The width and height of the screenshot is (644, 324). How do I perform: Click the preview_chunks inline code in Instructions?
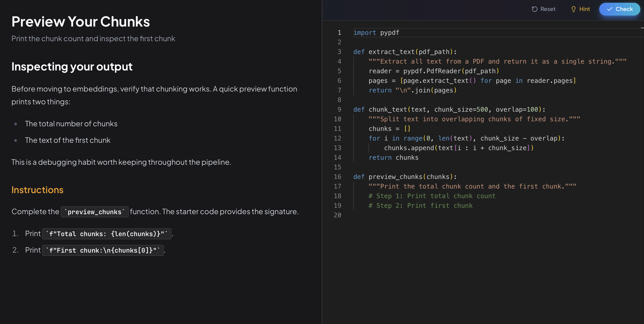pos(95,212)
